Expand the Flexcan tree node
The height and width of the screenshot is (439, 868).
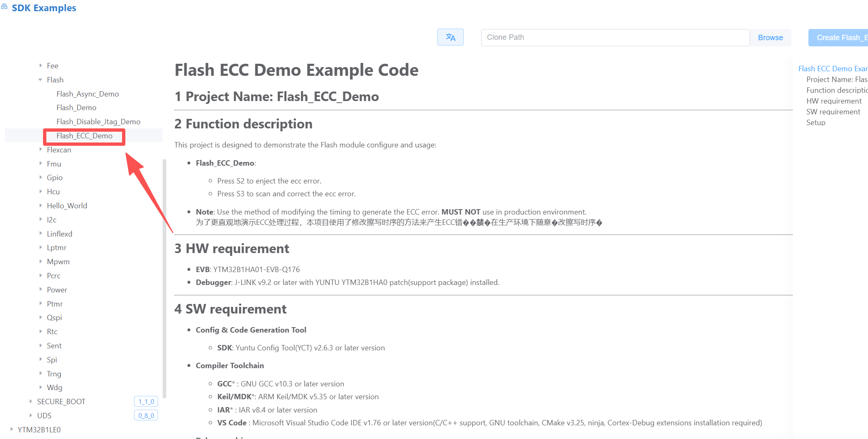pyautogui.click(x=41, y=150)
